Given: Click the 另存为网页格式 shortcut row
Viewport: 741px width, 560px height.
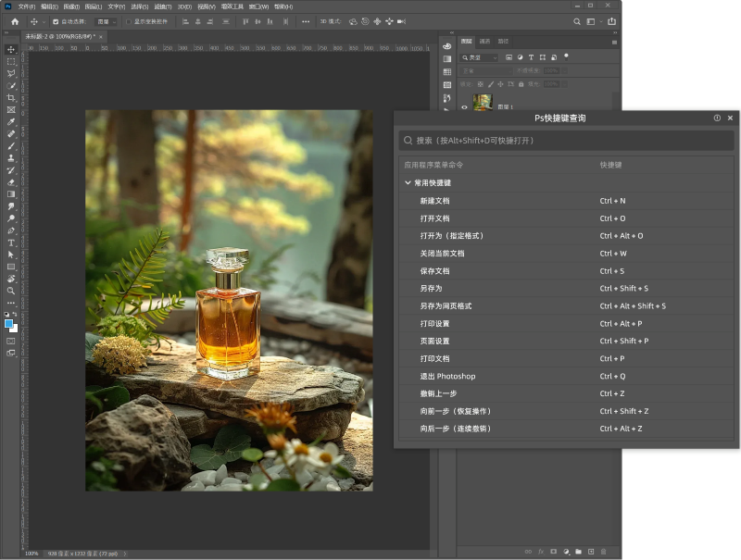Looking at the screenshot, I should (x=446, y=306).
